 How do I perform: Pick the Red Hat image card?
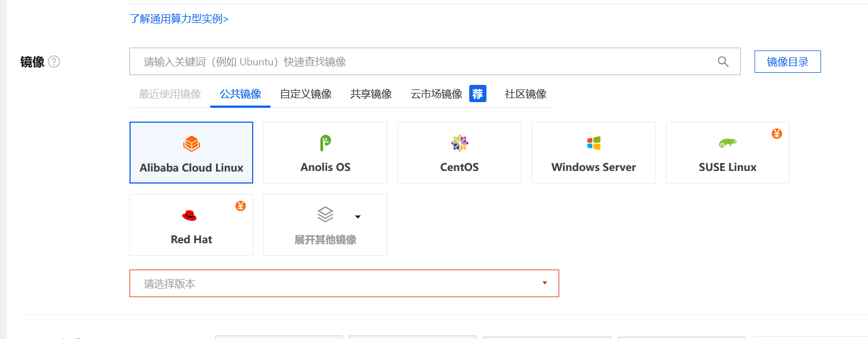pyautogui.click(x=191, y=225)
